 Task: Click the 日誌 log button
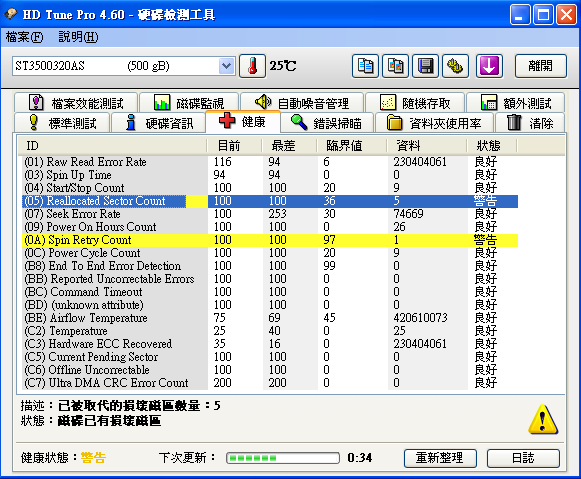pyautogui.click(x=523, y=458)
